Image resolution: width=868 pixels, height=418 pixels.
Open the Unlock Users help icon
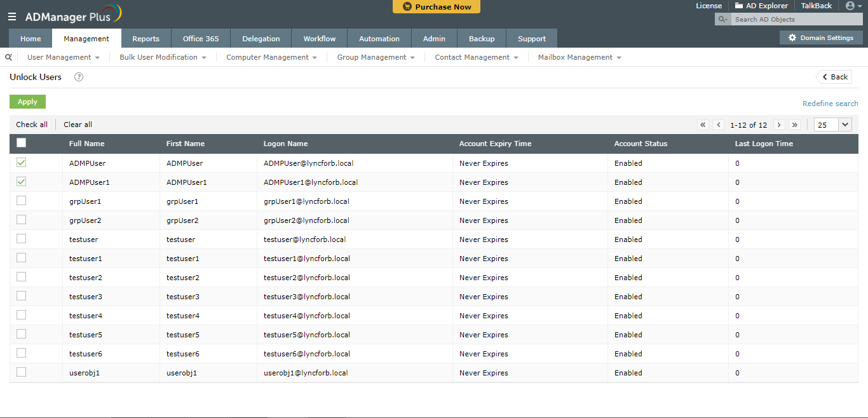[79, 77]
